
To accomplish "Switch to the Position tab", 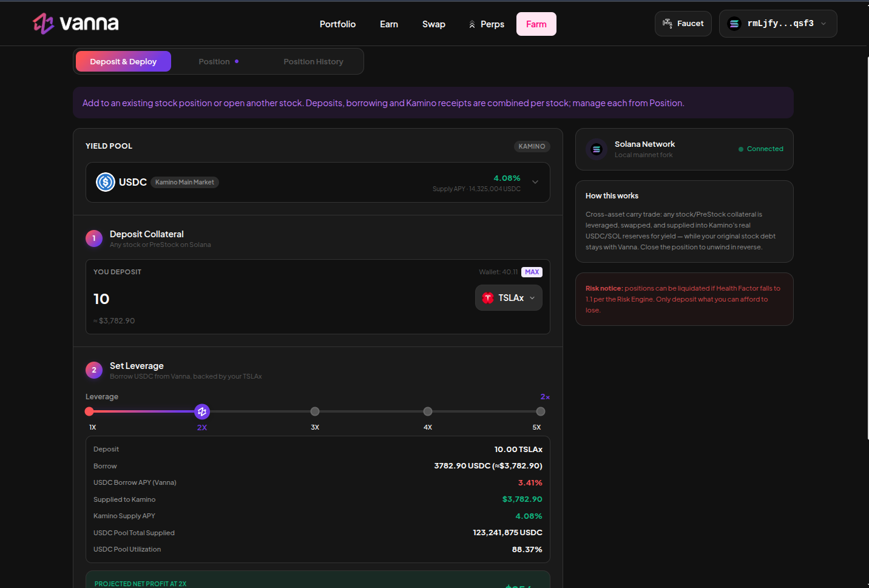I will [218, 61].
